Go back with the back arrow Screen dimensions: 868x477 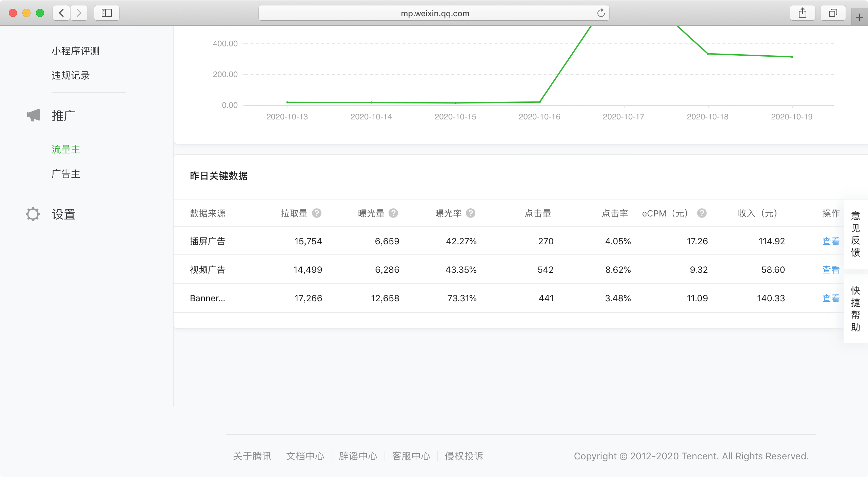(x=62, y=13)
